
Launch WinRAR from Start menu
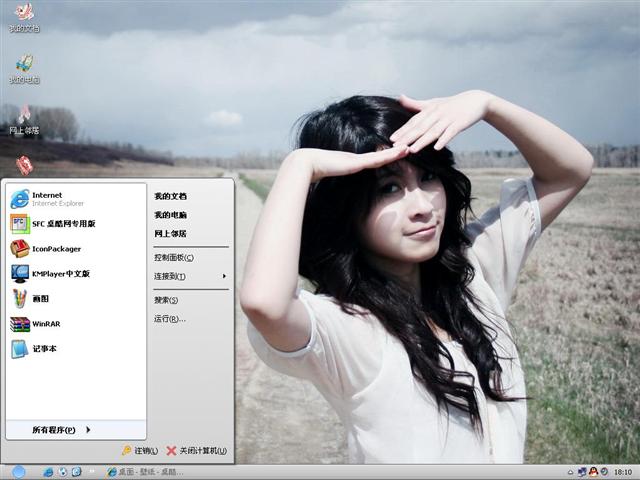click(76, 324)
